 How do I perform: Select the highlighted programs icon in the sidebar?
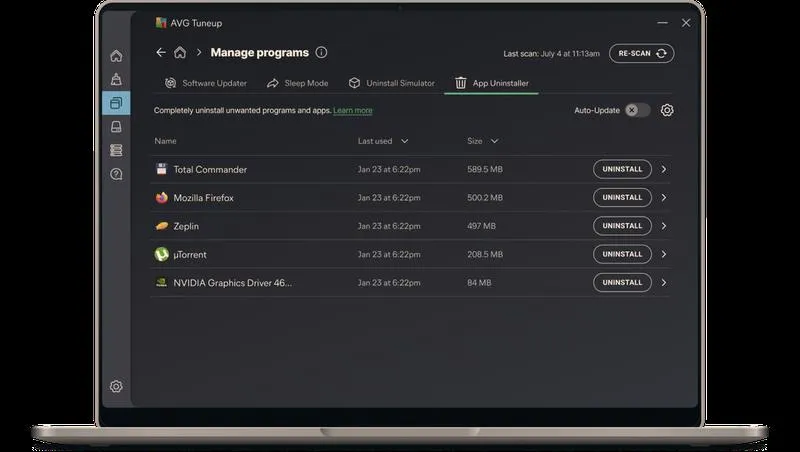[x=116, y=103]
